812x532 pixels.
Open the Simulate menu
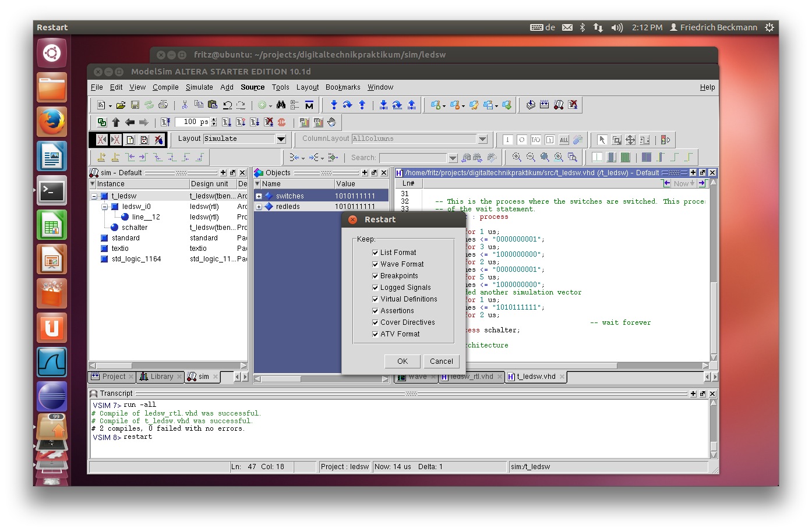pos(199,87)
